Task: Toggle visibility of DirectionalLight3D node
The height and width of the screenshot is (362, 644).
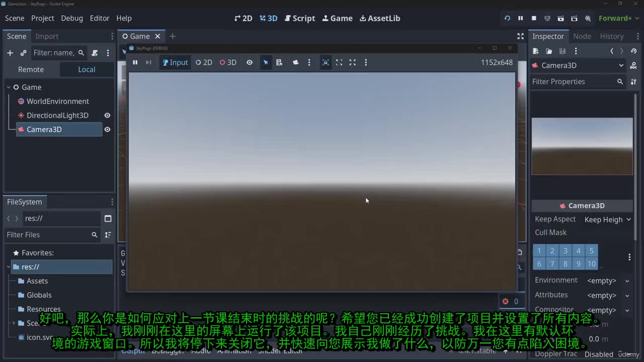Action: pyautogui.click(x=107, y=115)
